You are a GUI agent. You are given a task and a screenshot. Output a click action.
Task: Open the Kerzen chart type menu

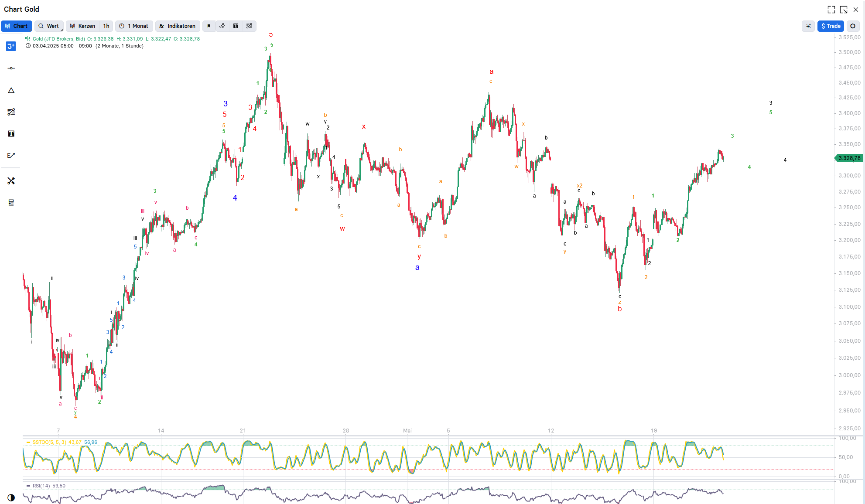(83, 26)
